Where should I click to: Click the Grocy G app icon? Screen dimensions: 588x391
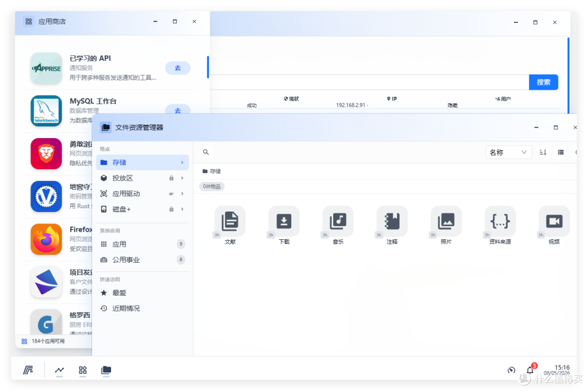tap(46, 322)
